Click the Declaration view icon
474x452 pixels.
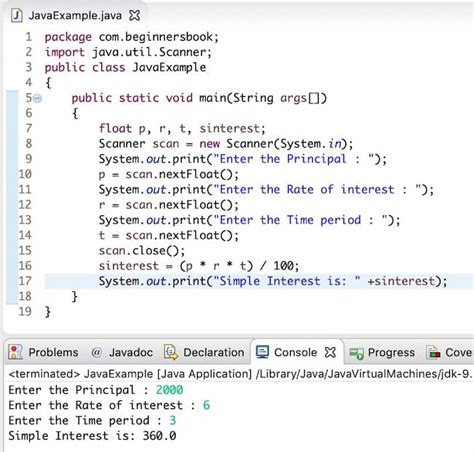(x=171, y=352)
